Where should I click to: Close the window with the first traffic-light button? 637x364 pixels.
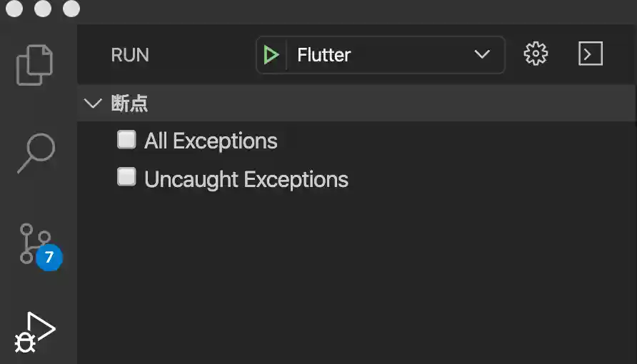[14, 9]
